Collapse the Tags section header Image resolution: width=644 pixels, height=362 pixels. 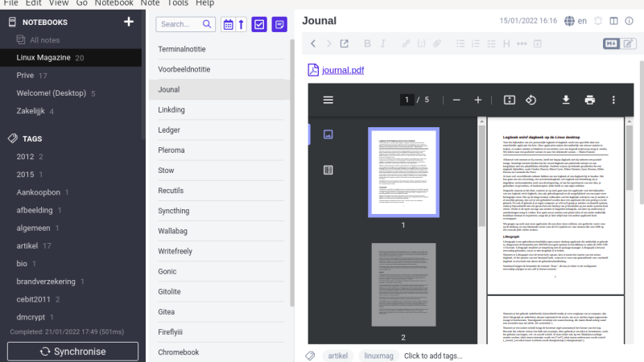tap(32, 138)
